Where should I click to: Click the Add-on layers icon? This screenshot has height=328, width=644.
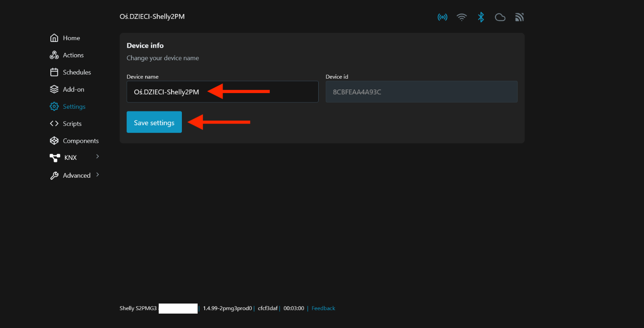click(54, 89)
